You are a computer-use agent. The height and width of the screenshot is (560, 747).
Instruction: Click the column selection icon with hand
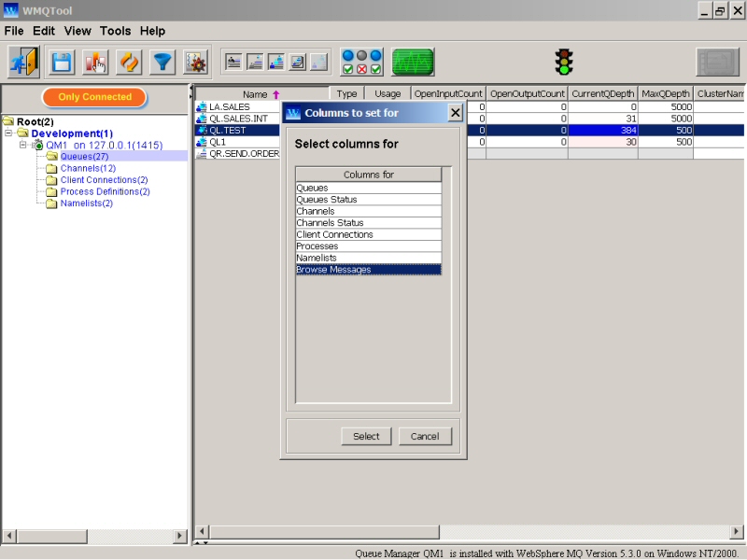(95, 63)
